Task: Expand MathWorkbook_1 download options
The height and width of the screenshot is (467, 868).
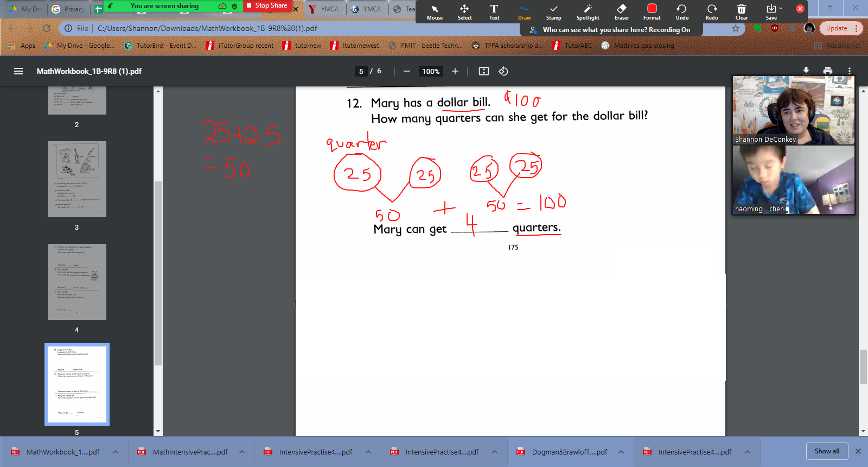Action: click(x=116, y=452)
